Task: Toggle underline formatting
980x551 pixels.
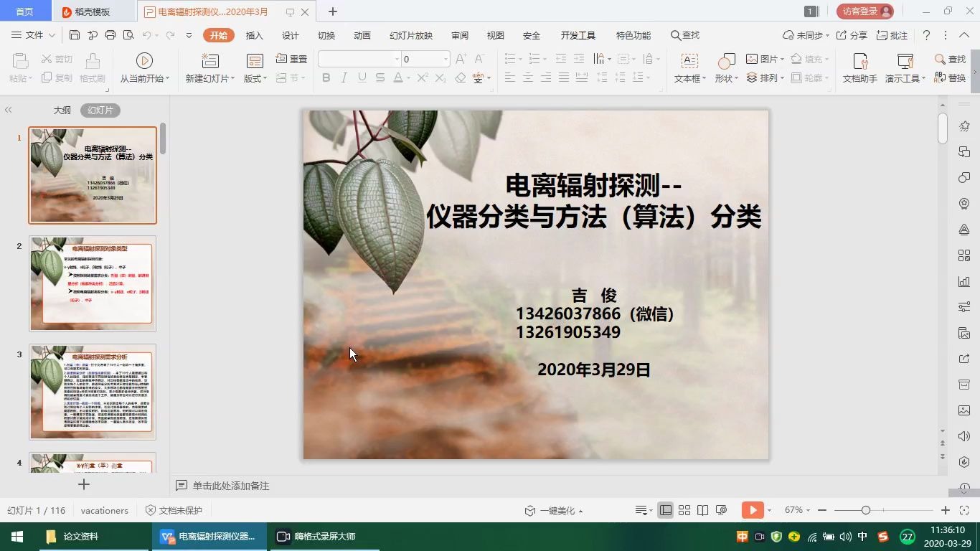Action: click(x=362, y=77)
